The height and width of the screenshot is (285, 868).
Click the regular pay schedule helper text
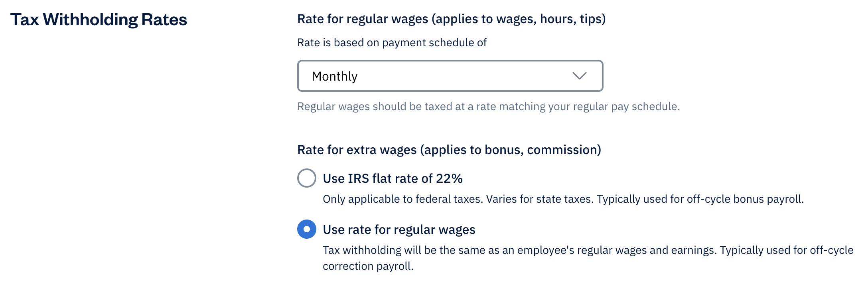pyautogui.click(x=489, y=106)
